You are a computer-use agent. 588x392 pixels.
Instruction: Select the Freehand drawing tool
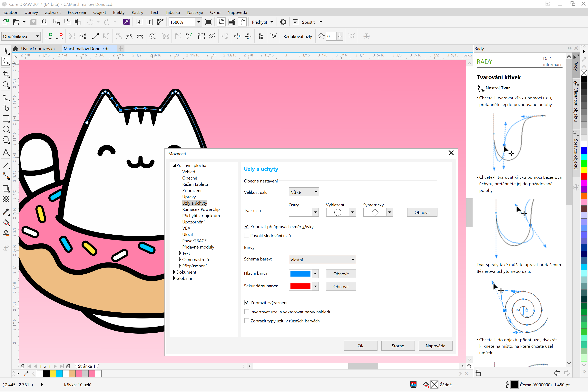tap(6, 97)
